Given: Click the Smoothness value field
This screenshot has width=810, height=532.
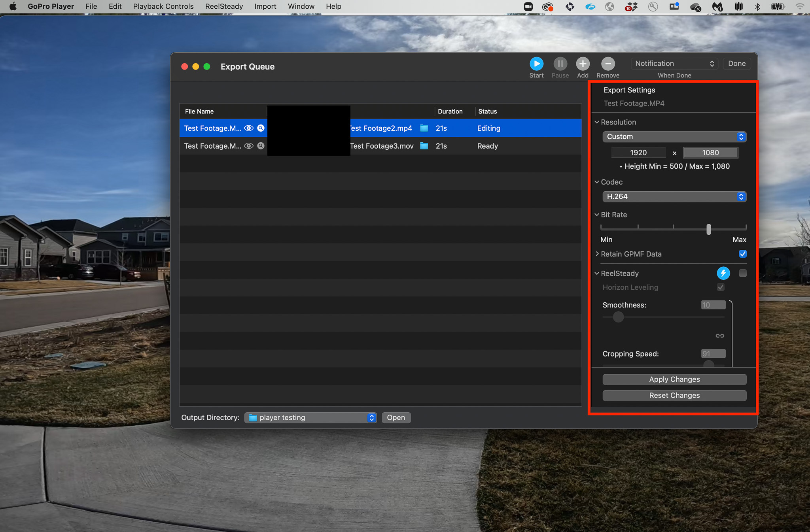Looking at the screenshot, I should pos(713,305).
